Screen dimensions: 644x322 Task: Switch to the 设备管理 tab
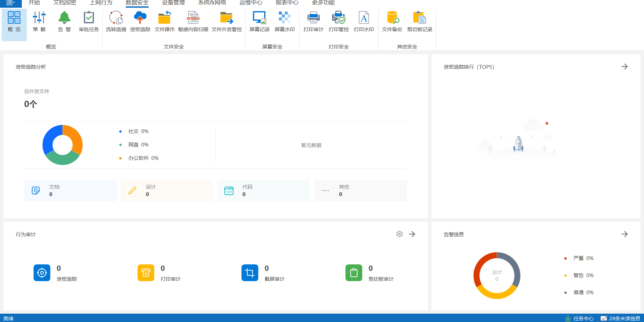point(173,3)
